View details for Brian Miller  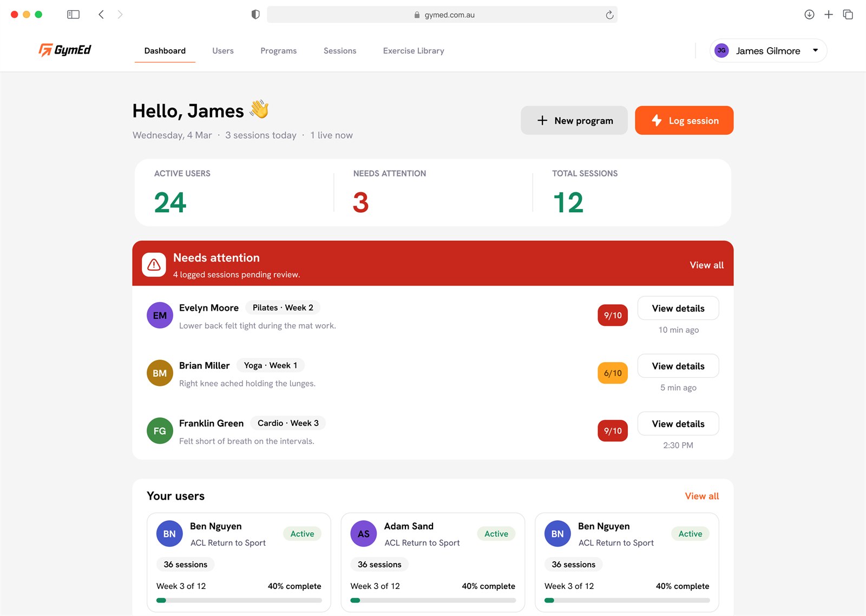click(x=678, y=366)
